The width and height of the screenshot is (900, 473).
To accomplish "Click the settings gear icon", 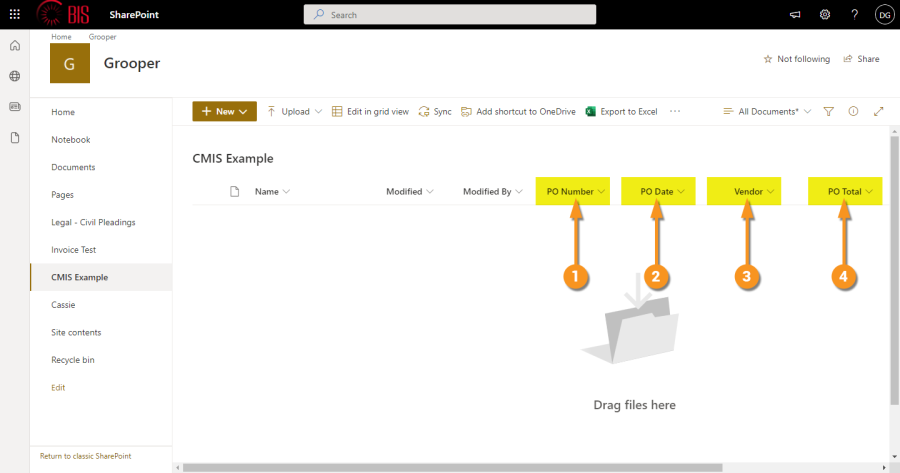I will 825,15.
